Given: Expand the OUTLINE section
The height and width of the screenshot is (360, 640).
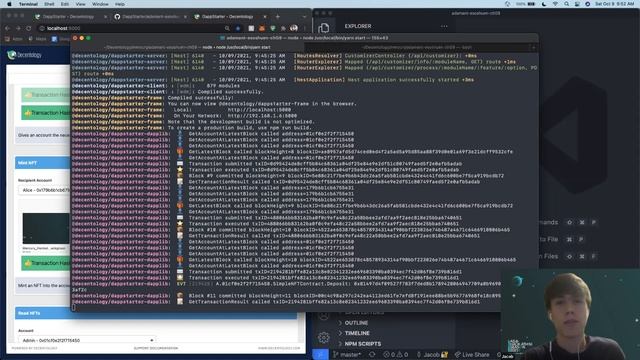Looking at the screenshot, I should click(356, 323).
